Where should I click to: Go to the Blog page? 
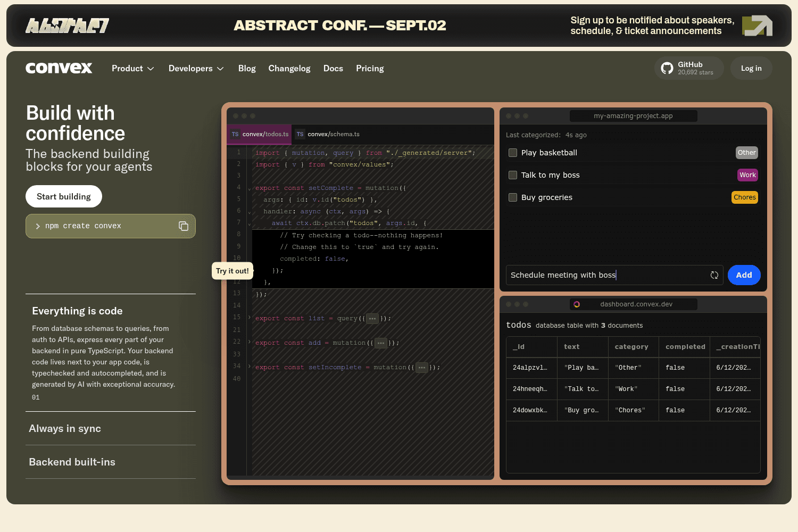tap(247, 69)
